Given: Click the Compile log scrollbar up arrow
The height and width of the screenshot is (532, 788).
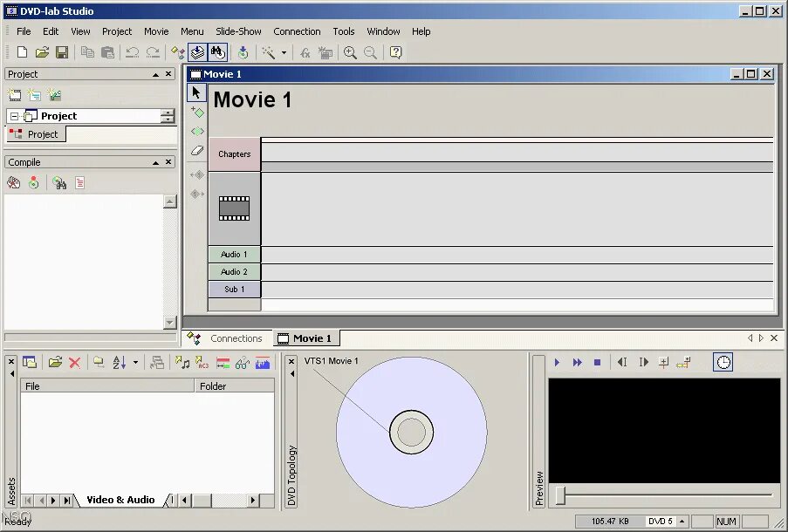Looking at the screenshot, I should click(x=170, y=201).
